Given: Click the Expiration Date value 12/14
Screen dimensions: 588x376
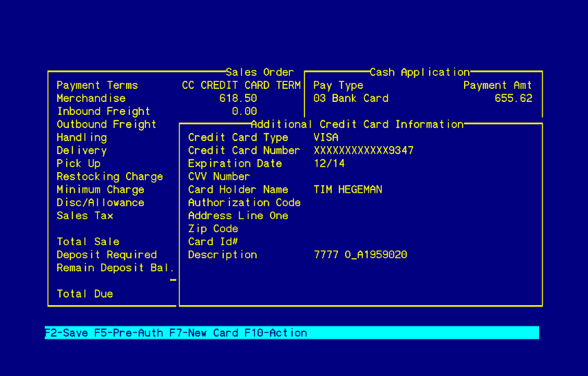Looking at the screenshot, I should point(329,164).
